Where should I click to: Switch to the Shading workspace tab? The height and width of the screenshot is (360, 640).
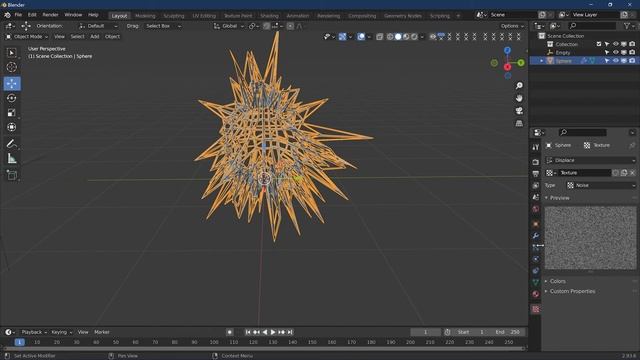[269, 16]
